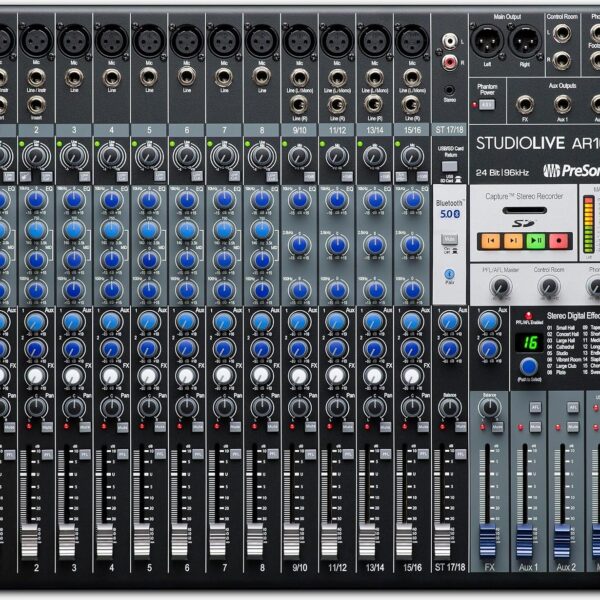Push the orange previous track button
This screenshot has width=600, height=600.
[x=491, y=241]
